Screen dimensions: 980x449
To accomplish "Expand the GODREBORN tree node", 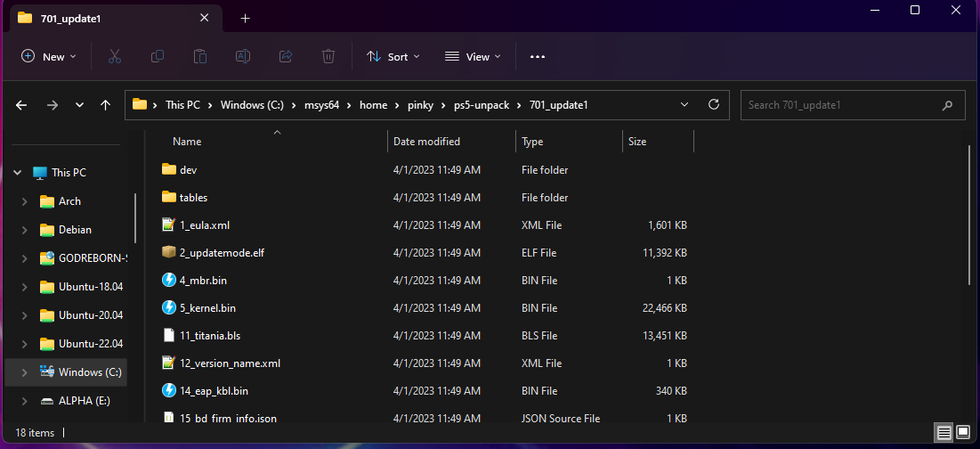I will click(x=24, y=258).
